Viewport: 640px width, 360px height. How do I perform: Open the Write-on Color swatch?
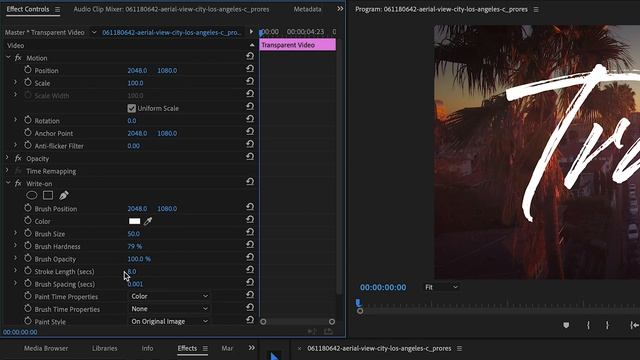(134, 221)
